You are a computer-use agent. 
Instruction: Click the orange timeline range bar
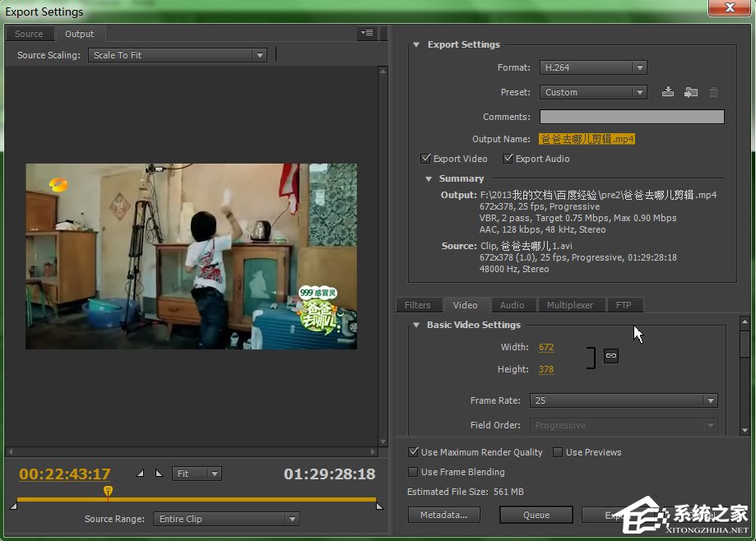point(247,499)
